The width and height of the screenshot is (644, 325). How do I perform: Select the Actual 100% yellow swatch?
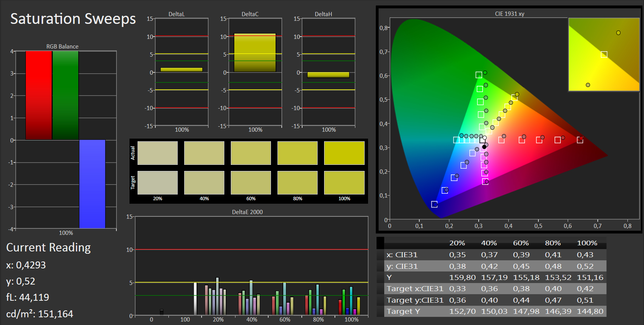tap(344, 153)
